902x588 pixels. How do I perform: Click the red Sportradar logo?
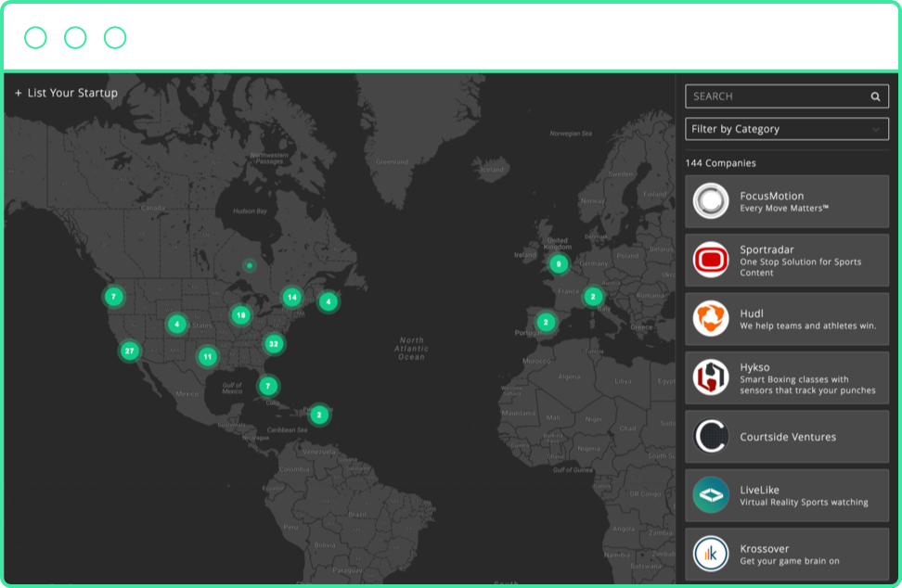coord(711,260)
